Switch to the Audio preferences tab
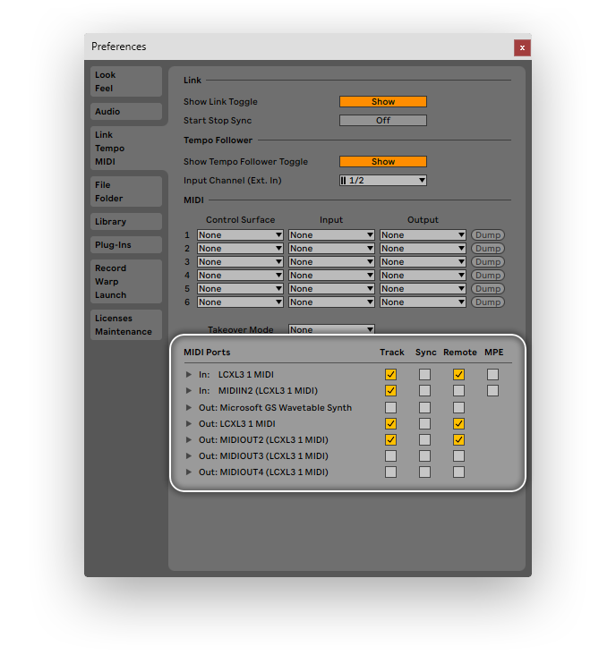 [x=126, y=112]
